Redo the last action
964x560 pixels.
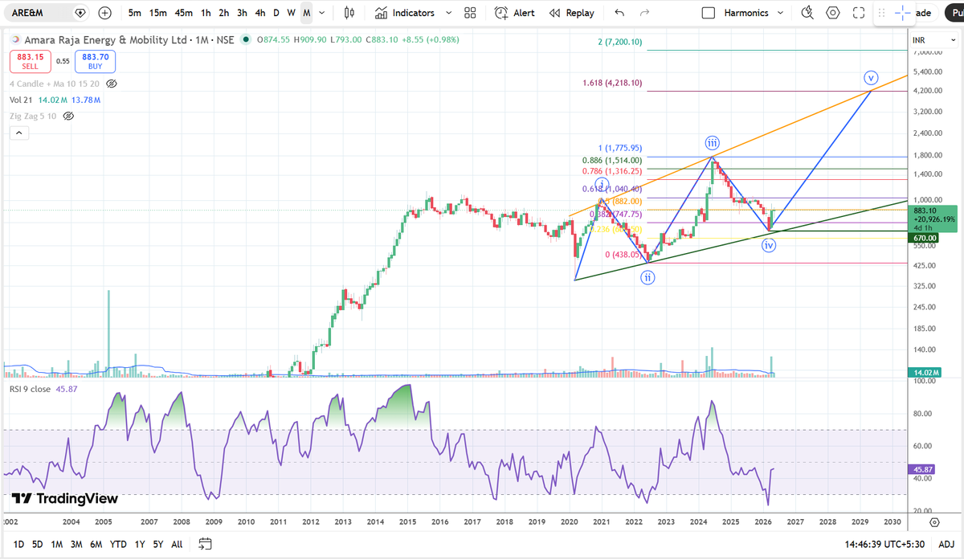coord(644,13)
